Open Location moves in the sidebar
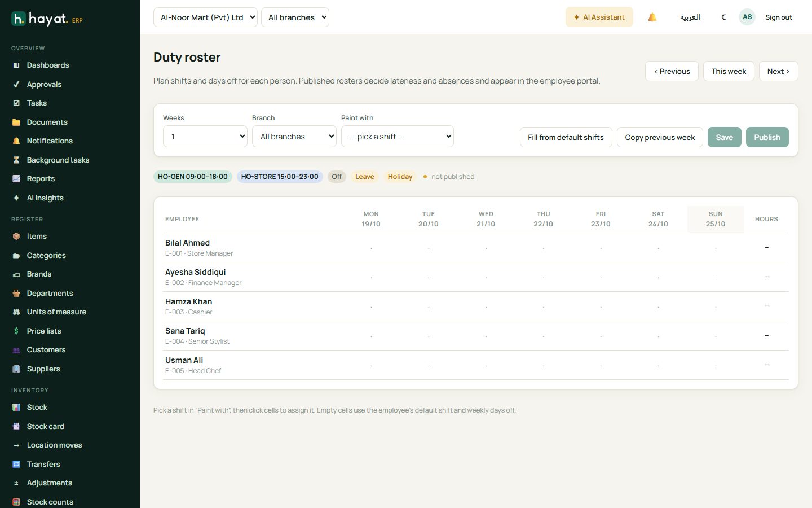812x508 pixels. click(x=54, y=445)
